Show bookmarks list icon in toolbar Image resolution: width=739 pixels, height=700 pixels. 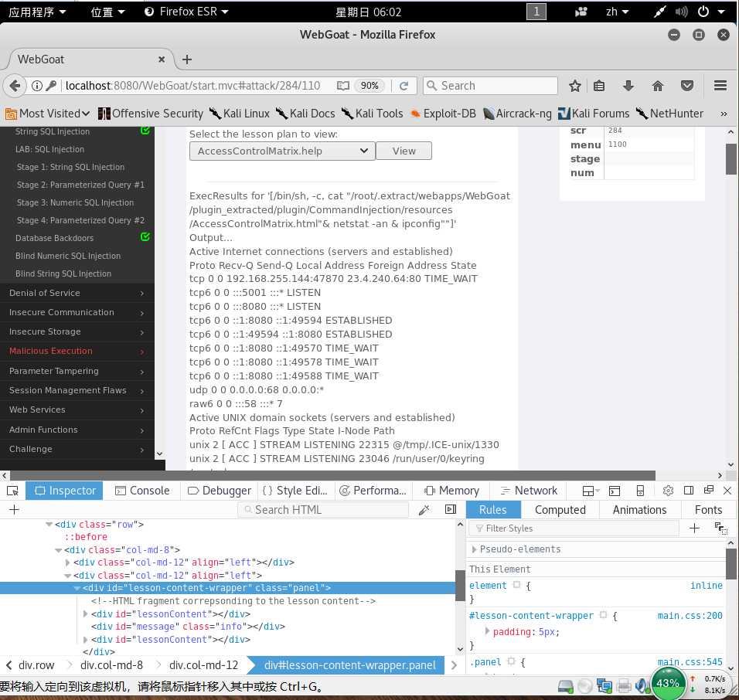click(599, 86)
